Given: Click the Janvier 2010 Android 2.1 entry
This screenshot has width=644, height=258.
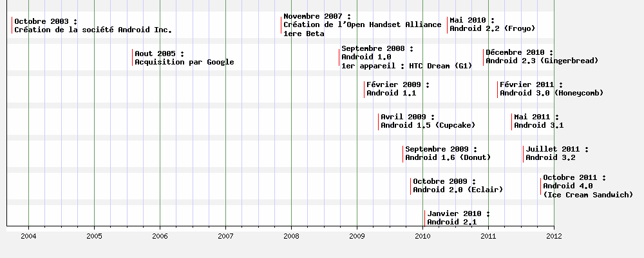Looking at the screenshot, I should point(458,217).
